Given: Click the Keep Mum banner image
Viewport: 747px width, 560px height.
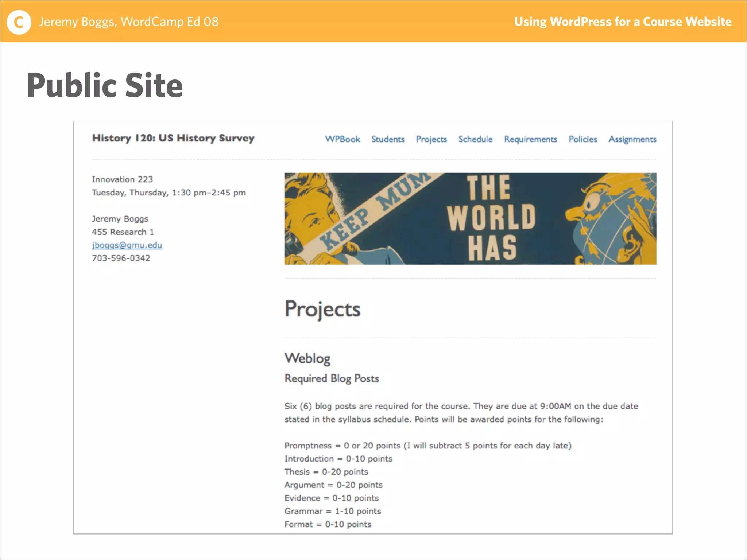Looking at the screenshot, I should tap(470, 219).
